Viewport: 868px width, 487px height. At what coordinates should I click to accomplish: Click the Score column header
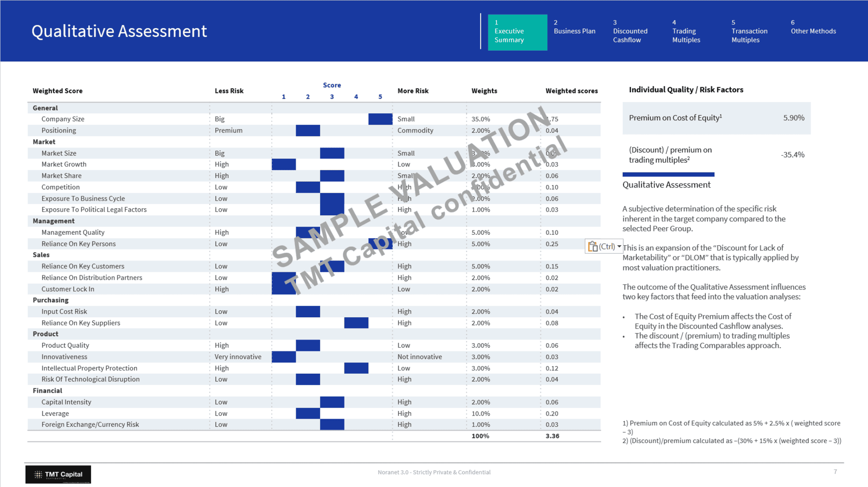pos(331,85)
